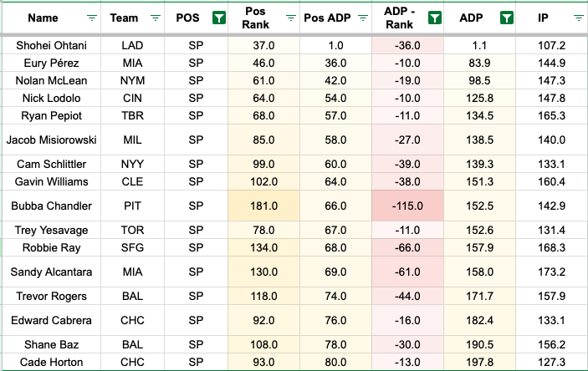The height and width of the screenshot is (371, 588).
Task: Expand the ADP - Rank green filter dropdown
Action: click(434, 18)
